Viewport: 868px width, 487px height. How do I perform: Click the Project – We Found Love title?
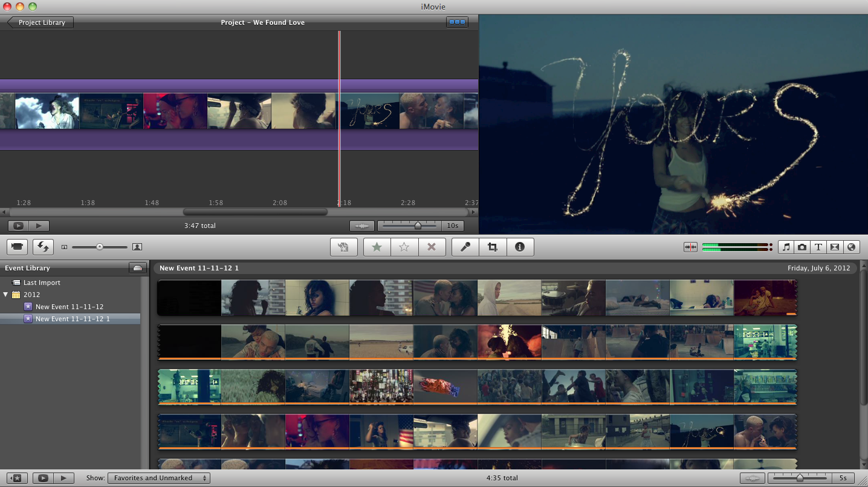[263, 22]
